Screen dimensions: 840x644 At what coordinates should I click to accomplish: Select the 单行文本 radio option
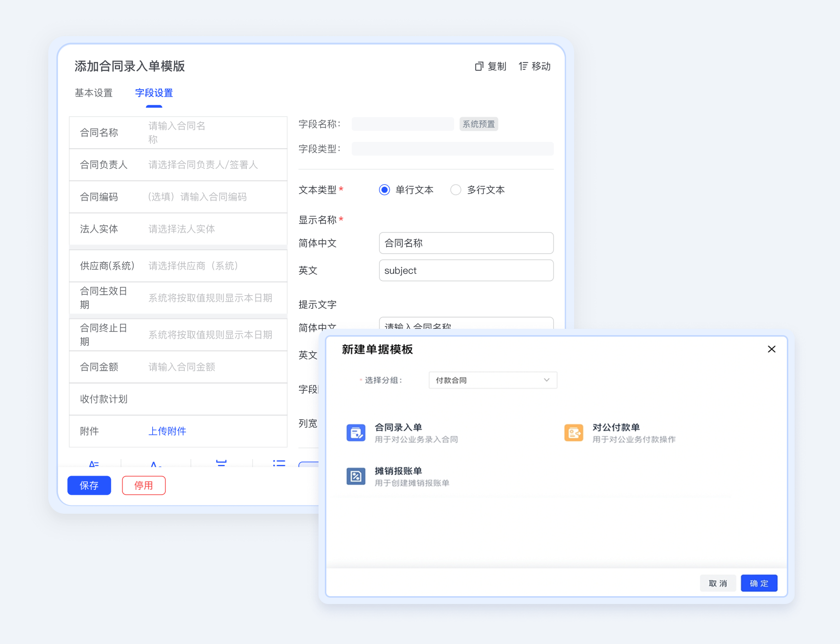[384, 190]
